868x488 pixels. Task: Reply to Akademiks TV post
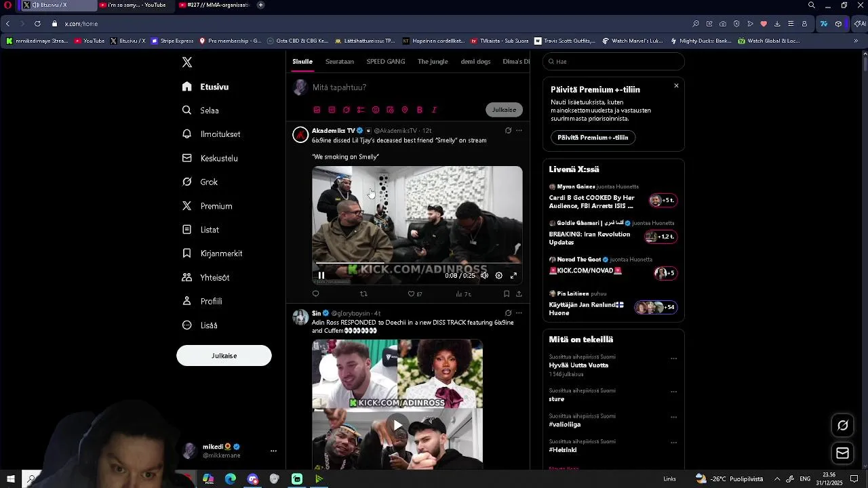point(315,293)
